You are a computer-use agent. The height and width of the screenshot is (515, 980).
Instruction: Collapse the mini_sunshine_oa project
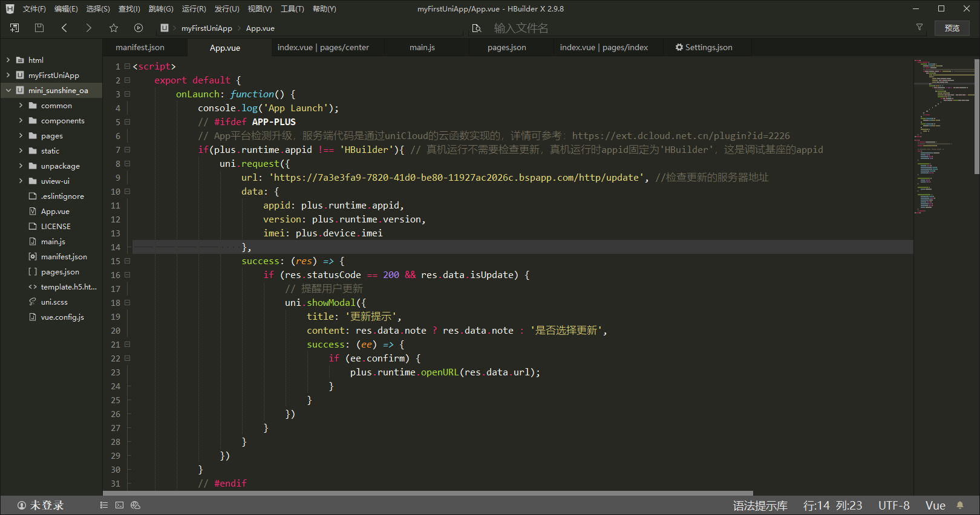(x=8, y=90)
